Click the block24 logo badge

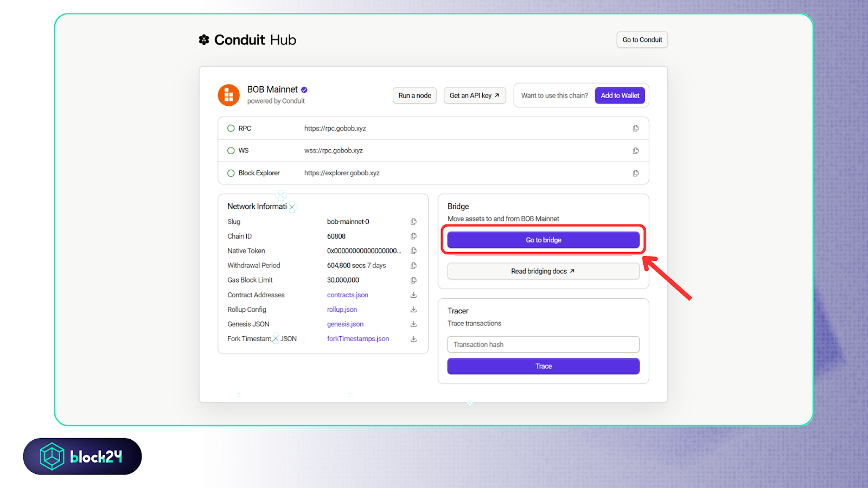(82, 457)
